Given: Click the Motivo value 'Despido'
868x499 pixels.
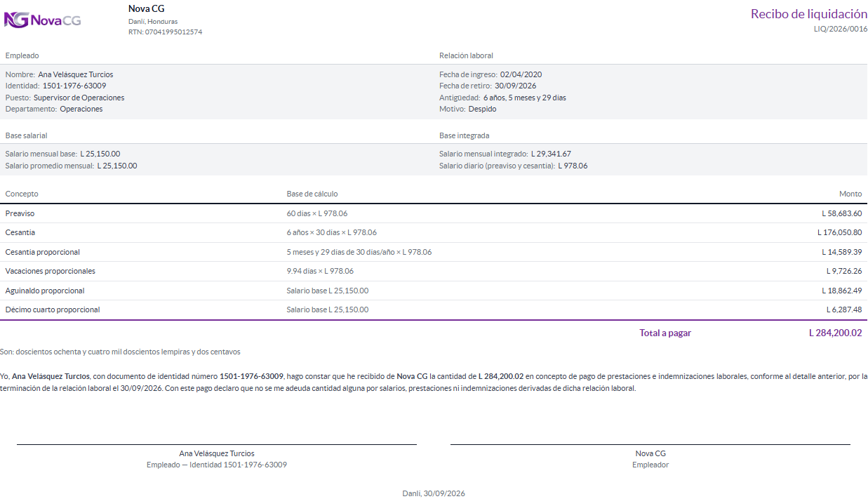Looking at the screenshot, I should pos(483,109).
